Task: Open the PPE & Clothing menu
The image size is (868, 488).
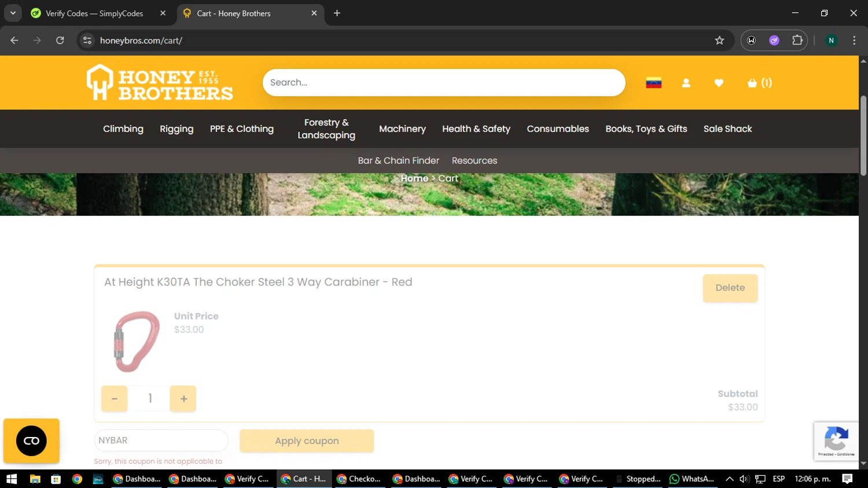Action: 242,129
